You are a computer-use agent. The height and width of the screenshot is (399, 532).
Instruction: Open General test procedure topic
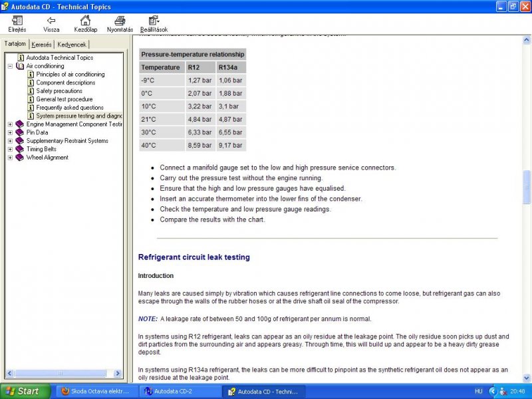coord(64,99)
